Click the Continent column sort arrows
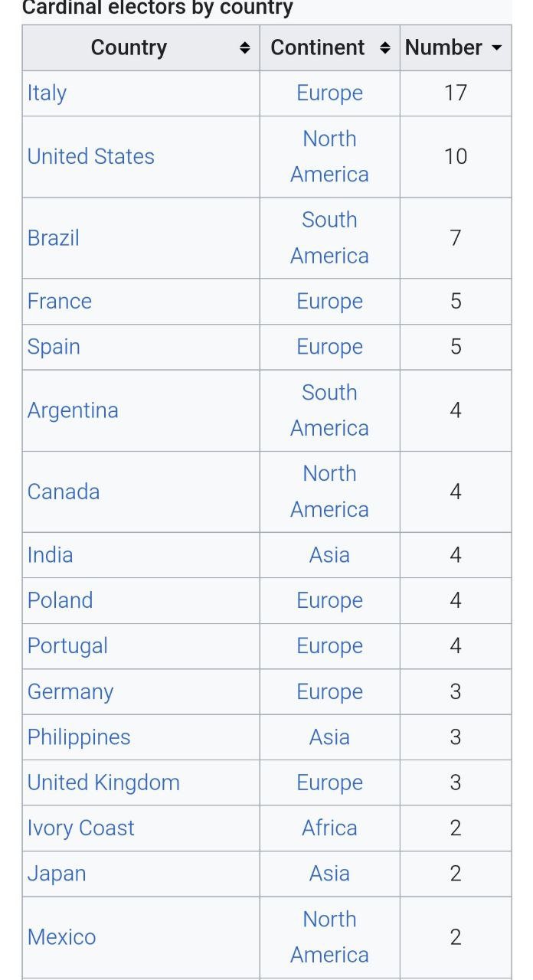 [x=385, y=48]
